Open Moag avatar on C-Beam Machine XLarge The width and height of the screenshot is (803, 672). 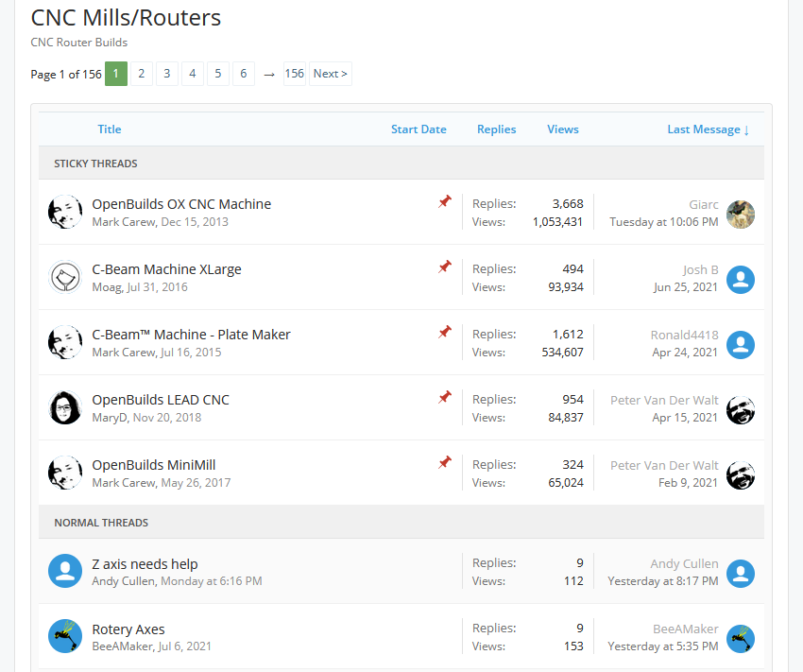click(x=65, y=277)
